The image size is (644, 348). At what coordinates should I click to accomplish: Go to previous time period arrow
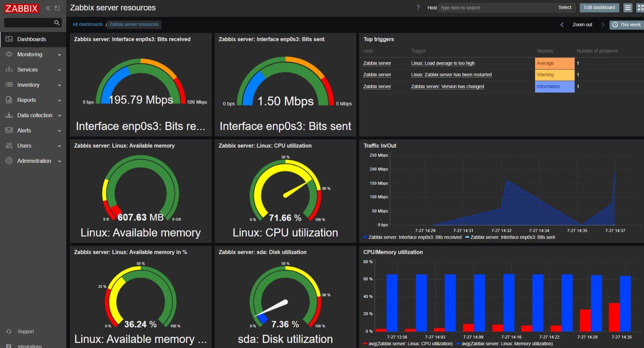[x=562, y=25]
